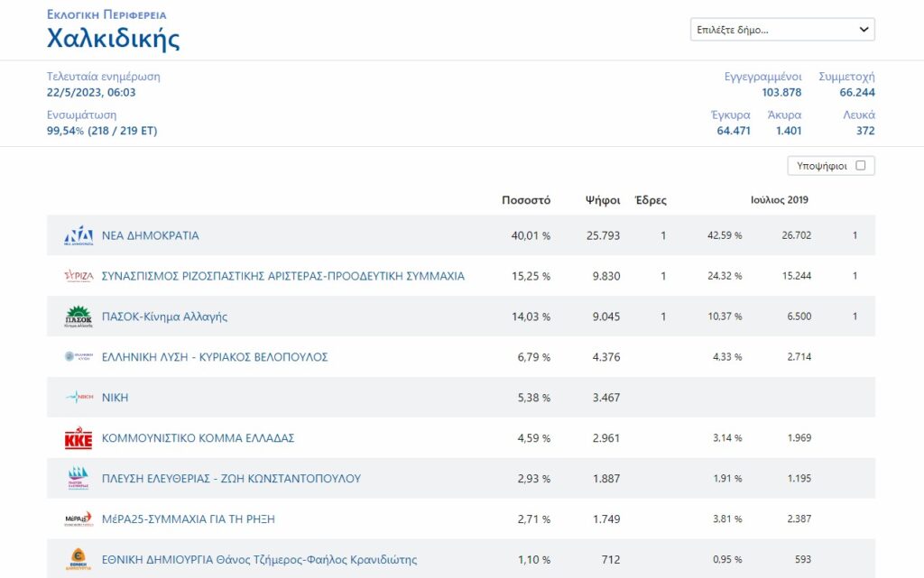
Task: Click the ΣΥΡΙΖΑ party logo
Action: pos(79,276)
